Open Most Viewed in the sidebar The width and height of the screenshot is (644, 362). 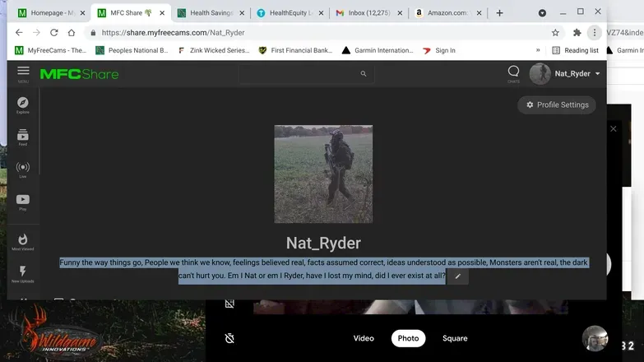22,242
